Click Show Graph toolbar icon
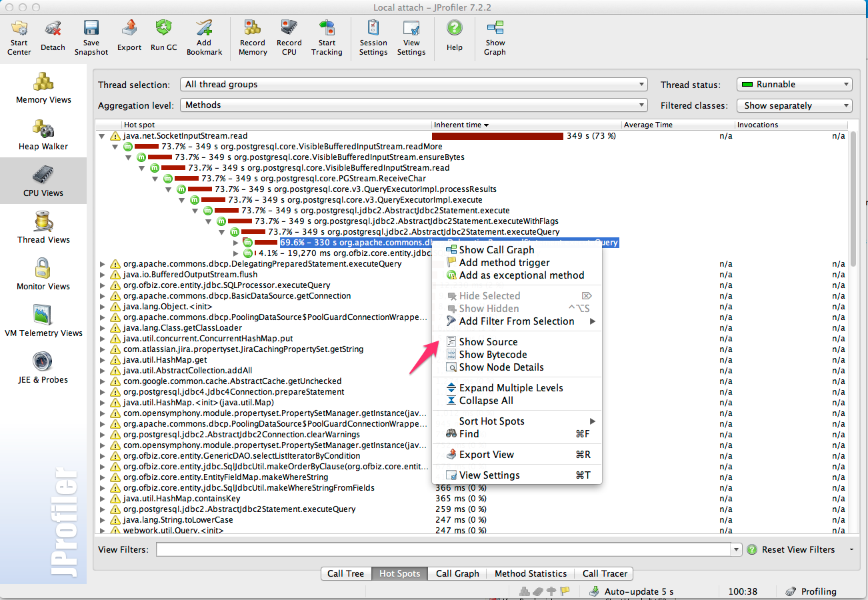Image resolution: width=868 pixels, height=600 pixels. (x=495, y=37)
